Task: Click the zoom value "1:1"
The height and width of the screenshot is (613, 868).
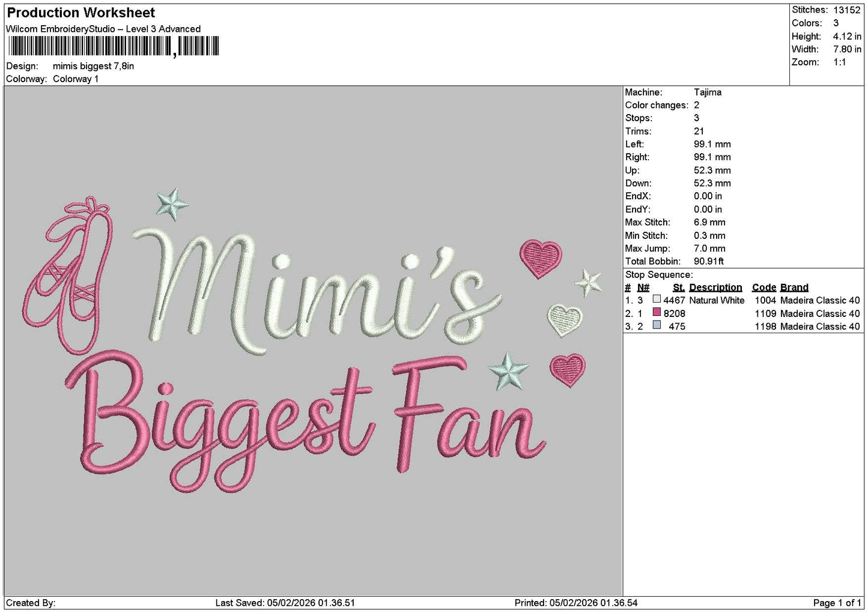Action: point(839,62)
